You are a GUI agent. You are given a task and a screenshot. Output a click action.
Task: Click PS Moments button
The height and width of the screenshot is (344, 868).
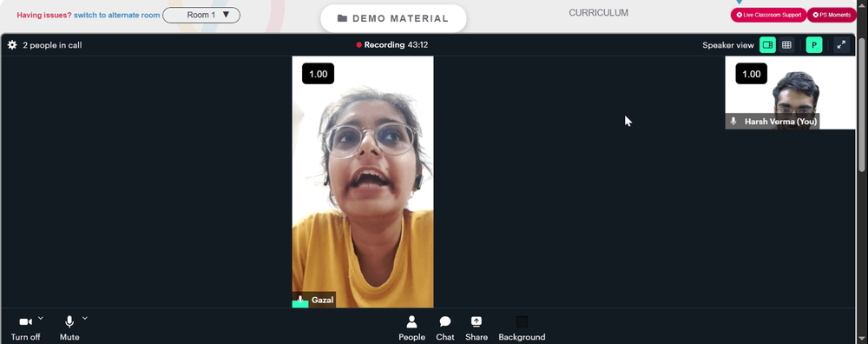[x=832, y=15]
